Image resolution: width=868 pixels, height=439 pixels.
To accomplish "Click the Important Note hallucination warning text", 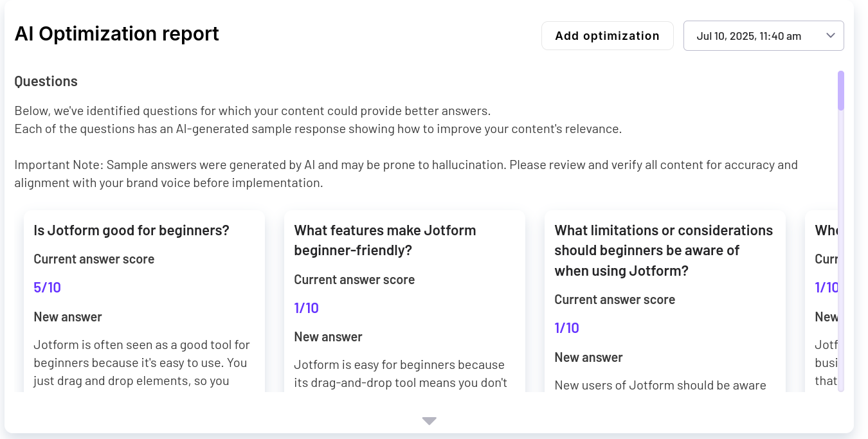I will pos(406,174).
